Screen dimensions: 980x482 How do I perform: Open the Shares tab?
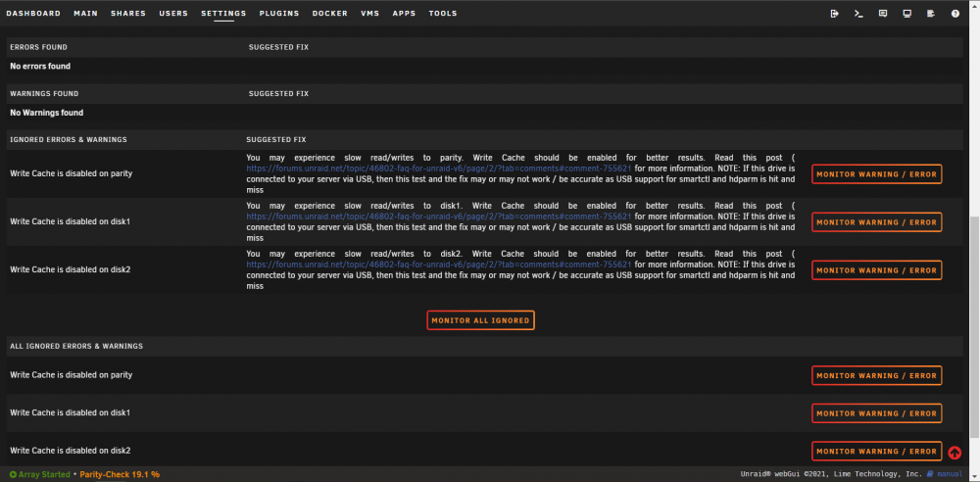coord(128,13)
